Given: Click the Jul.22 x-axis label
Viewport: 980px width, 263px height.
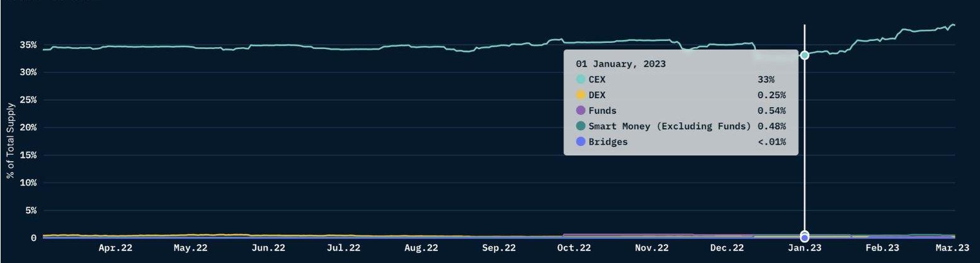Looking at the screenshot, I should [344, 249].
